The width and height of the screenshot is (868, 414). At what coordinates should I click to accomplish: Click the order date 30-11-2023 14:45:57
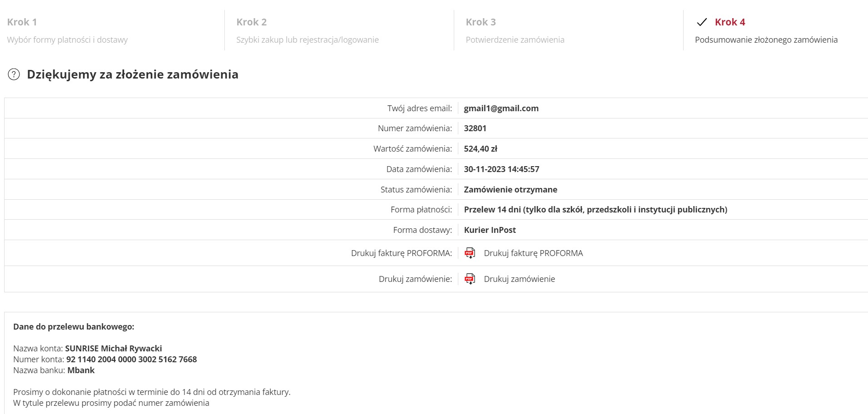501,169
